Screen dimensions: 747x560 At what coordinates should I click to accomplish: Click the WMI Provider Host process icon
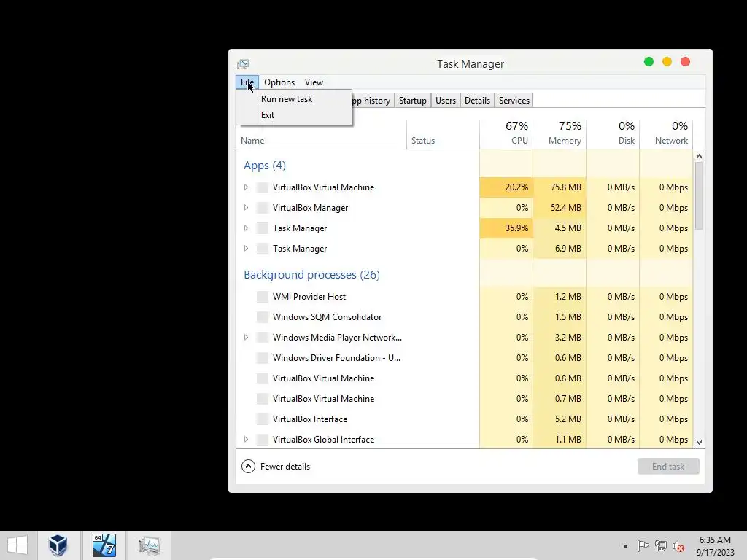pyautogui.click(x=263, y=297)
